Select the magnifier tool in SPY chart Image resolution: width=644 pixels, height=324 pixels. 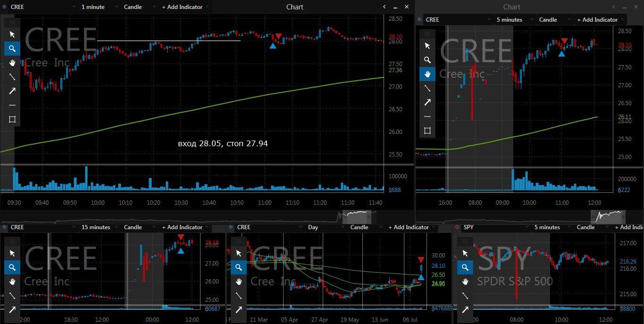point(465,267)
